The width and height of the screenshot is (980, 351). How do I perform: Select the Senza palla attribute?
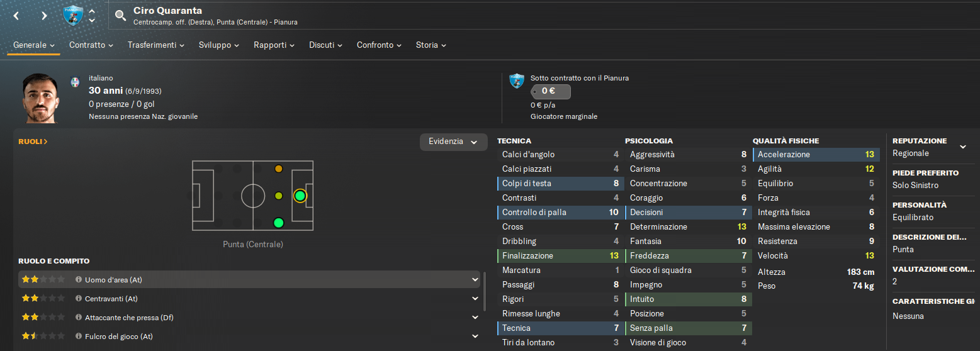tap(688, 328)
